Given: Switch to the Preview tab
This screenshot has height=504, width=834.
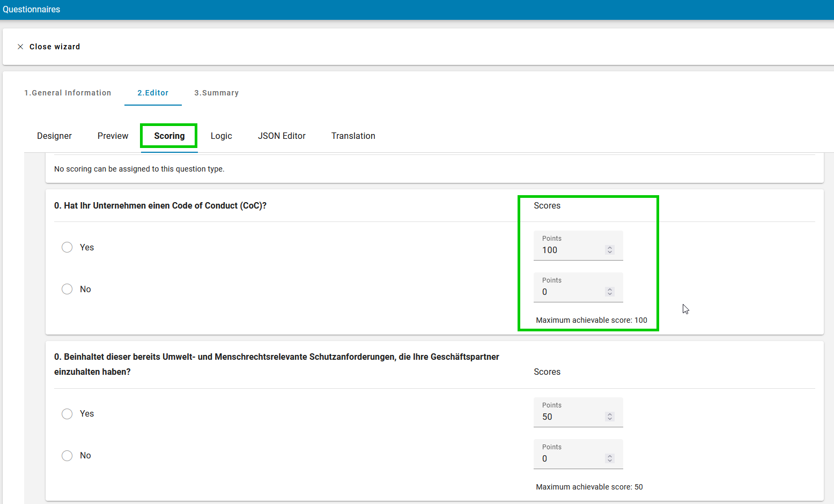Looking at the screenshot, I should pyautogui.click(x=113, y=136).
